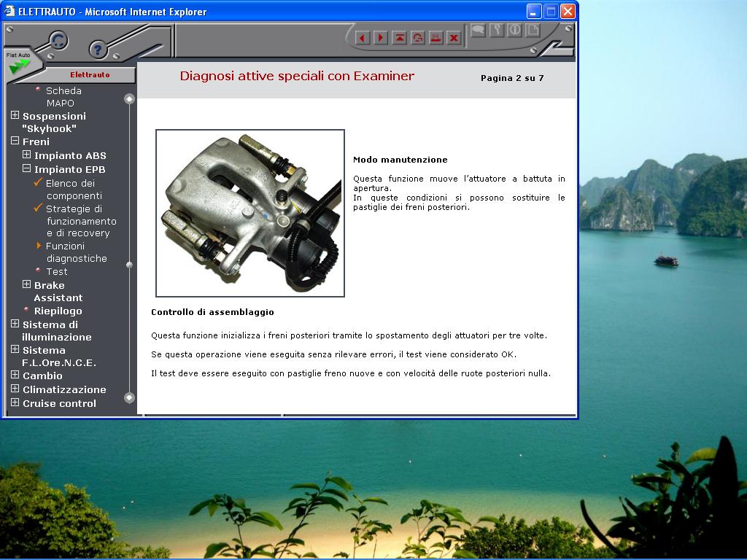The image size is (747, 560).
Task: Select the Freni label in tree
Action: [36, 141]
